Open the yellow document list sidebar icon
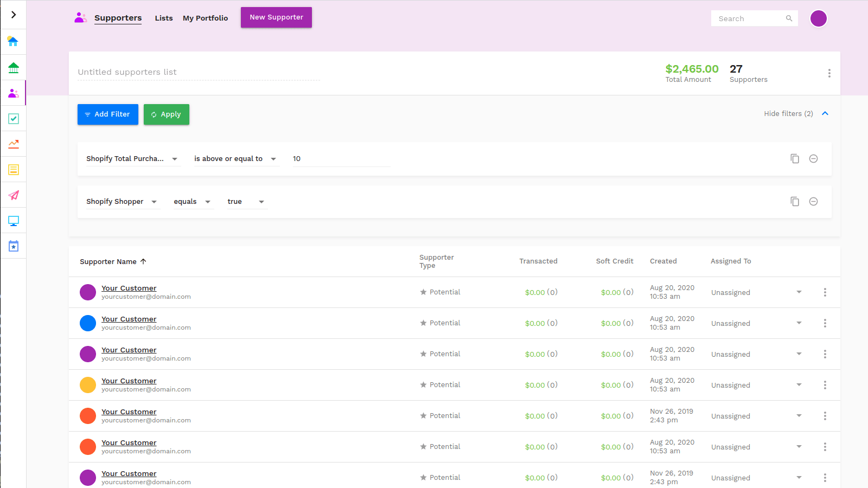Image resolution: width=868 pixels, height=488 pixels. (13, 169)
